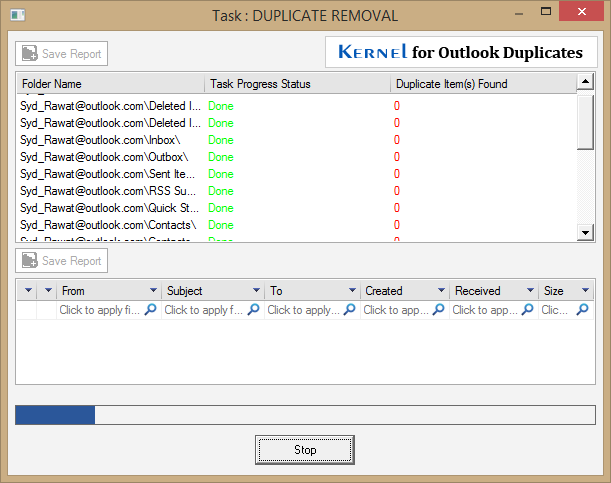This screenshot has width=611, height=483.
Task: Click the application icon in title bar
Action: (18, 15)
